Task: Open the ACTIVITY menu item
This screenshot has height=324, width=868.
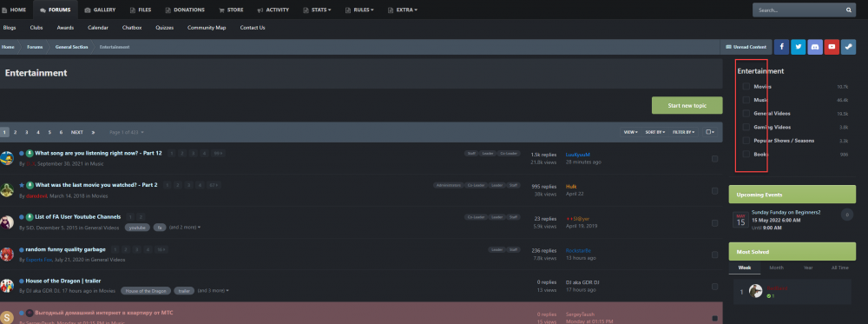Action: click(x=273, y=10)
